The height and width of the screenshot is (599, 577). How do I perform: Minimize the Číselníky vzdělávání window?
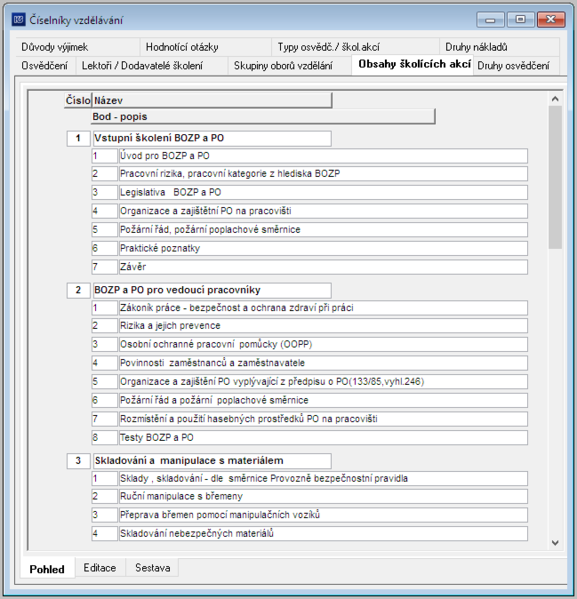coord(490,19)
